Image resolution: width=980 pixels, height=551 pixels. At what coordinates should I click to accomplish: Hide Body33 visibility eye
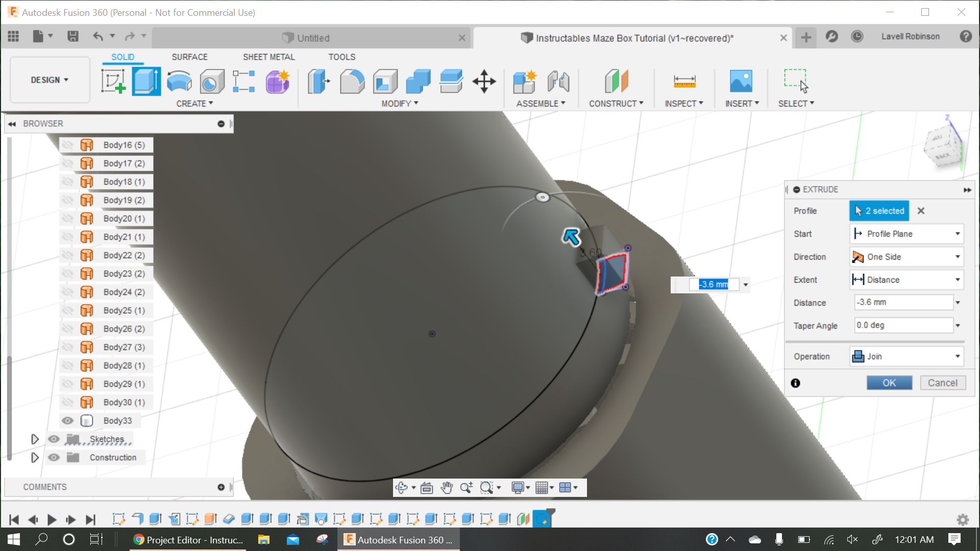67,420
